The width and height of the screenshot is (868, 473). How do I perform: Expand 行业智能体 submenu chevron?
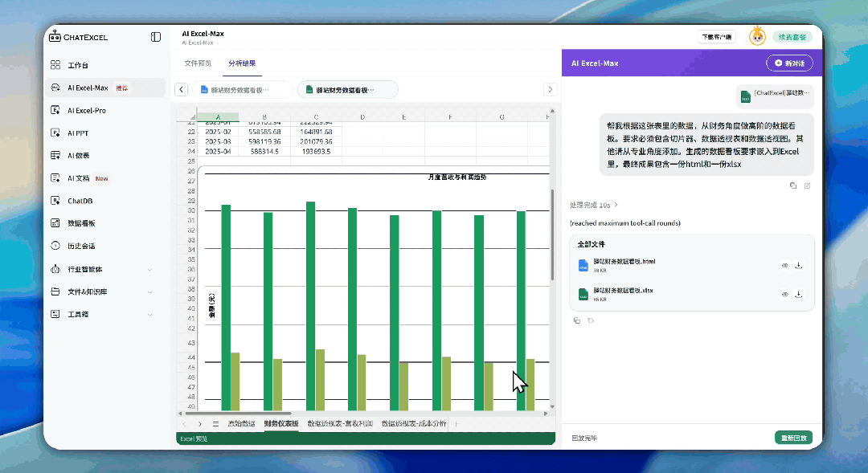[x=150, y=269]
